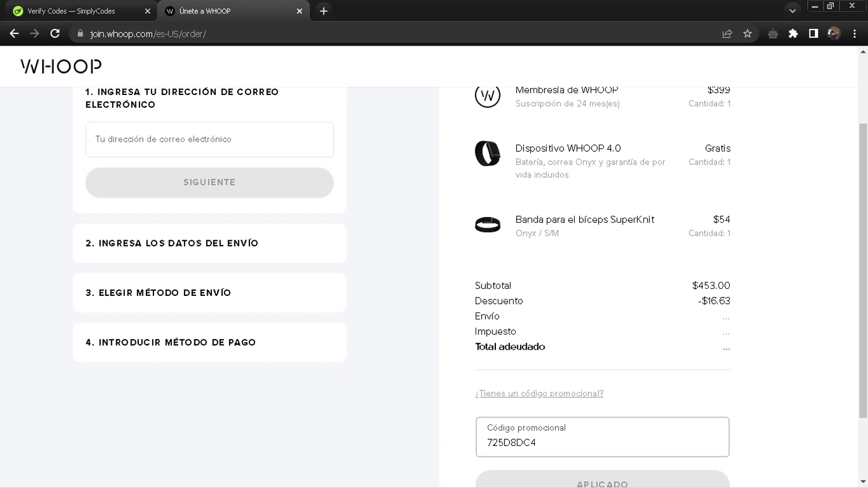Viewport: 868px width, 488px height.
Task: Expand step 3 Elegir método de envío
Action: tap(209, 293)
